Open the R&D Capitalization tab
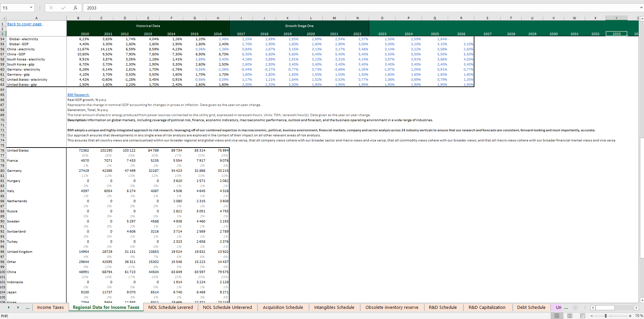The width and height of the screenshot is (644, 319). point(487,308)
